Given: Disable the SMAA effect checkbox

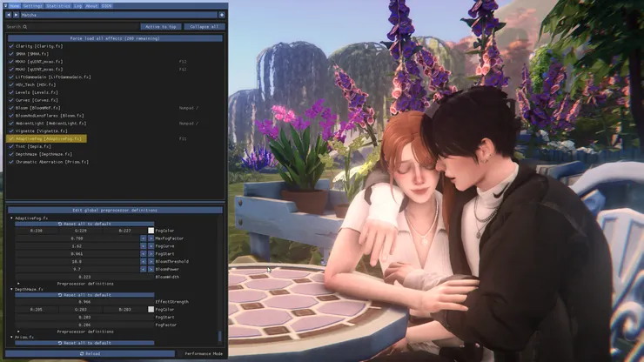Looking at the screenshot, I should pyautogui.click(x=11, y=54).
